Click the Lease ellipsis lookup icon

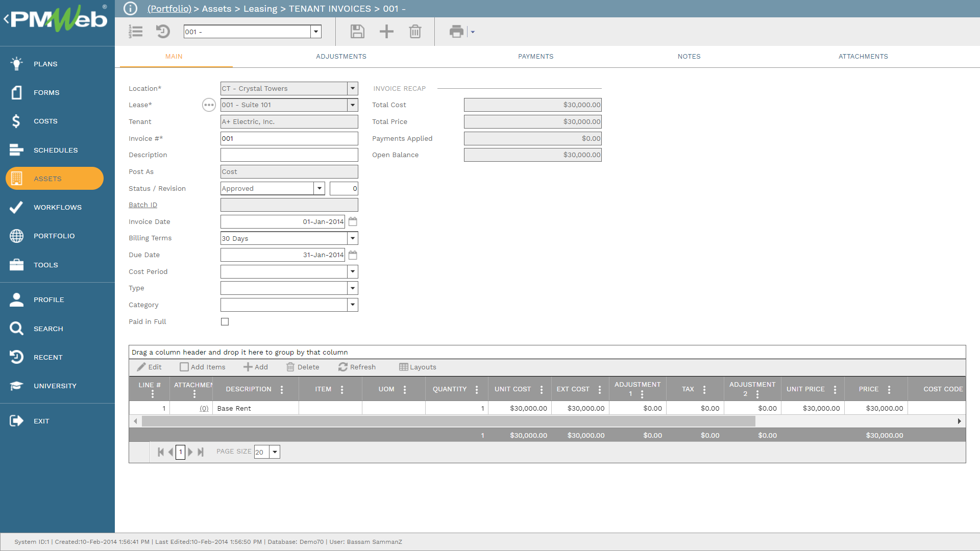coord(209,105)
